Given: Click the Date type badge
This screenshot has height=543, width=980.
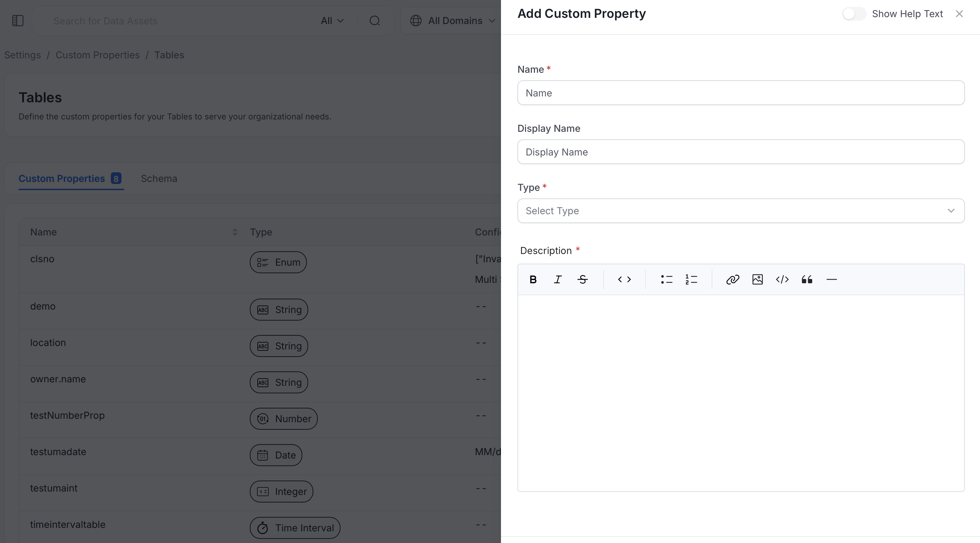Looking at the screenshot, I should click(276, 455).
